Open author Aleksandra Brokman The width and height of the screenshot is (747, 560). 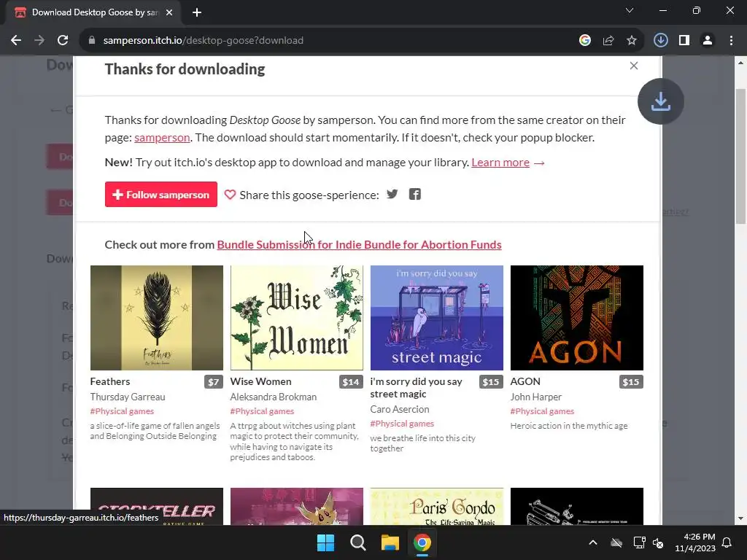[274, 397]
